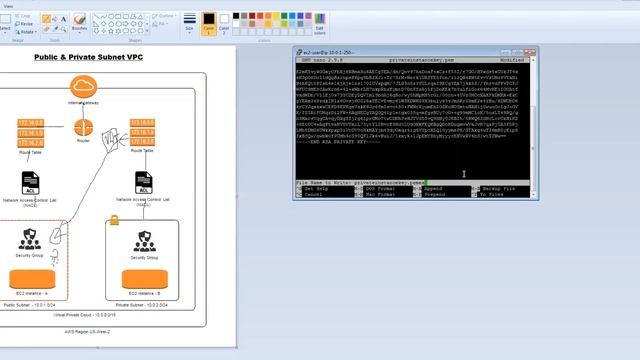This screenshot has width=640, height=360.
Task: Choose the Six-point star shape
Action: click(x=118, y=31)
